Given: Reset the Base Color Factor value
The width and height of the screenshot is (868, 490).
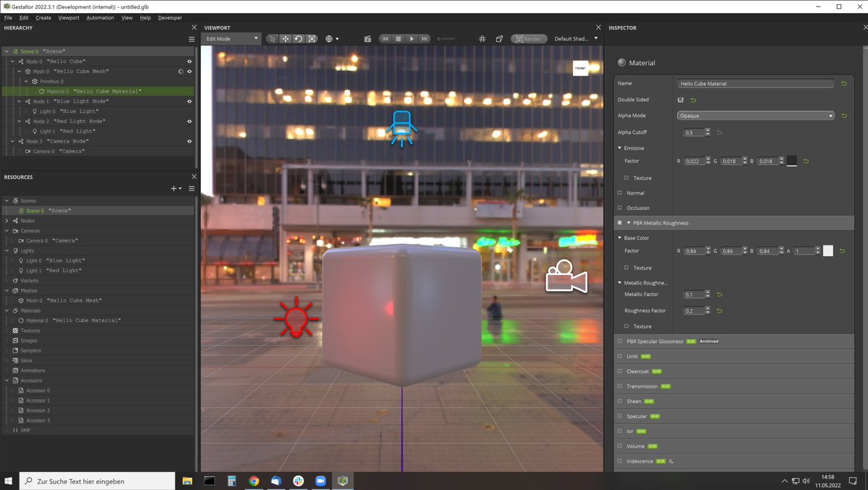Looking at the screenshot, I should point(841,251).
